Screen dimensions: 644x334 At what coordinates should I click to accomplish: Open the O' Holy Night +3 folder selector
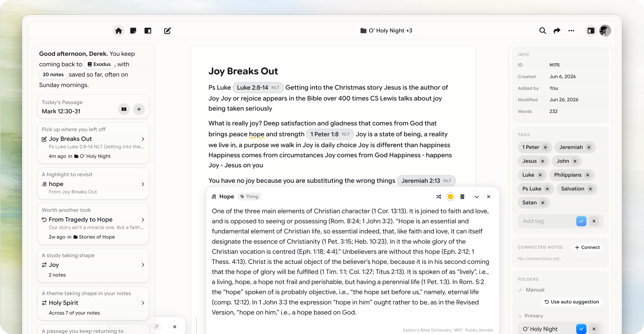coord(386,30)
